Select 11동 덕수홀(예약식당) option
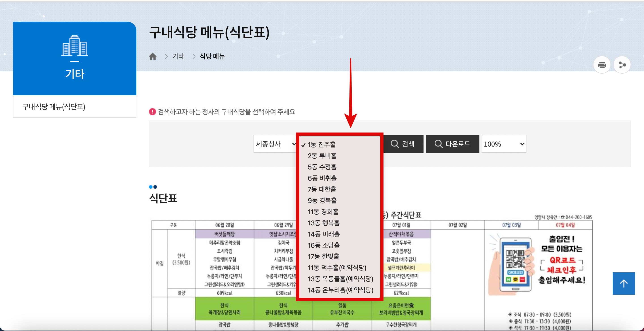 (337, 268)
